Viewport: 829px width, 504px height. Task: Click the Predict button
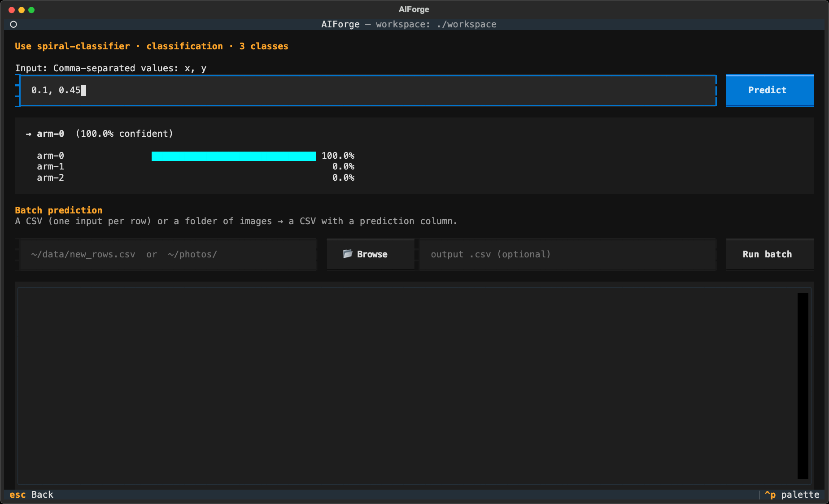770,90
